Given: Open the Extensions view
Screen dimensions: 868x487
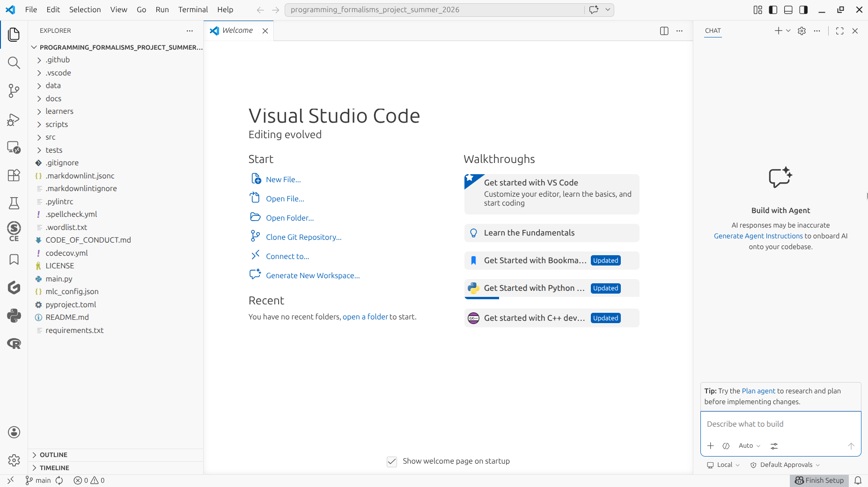Looking at the screenshot, I should coord(14,175).
